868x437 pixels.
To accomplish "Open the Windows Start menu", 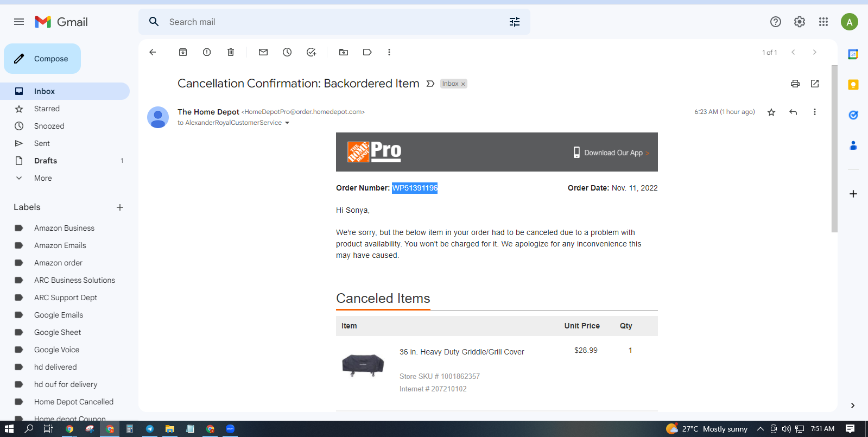I will click(9, 429).
